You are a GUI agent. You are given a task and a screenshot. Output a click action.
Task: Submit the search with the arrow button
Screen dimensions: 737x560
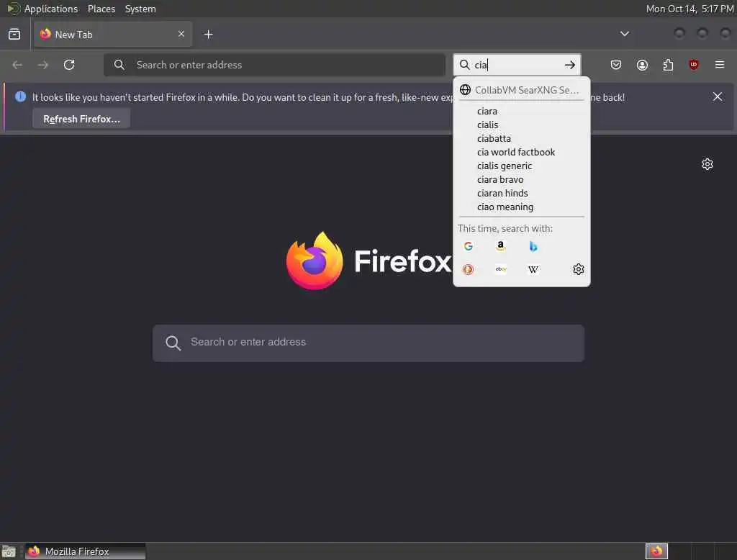tap(570, 65)
